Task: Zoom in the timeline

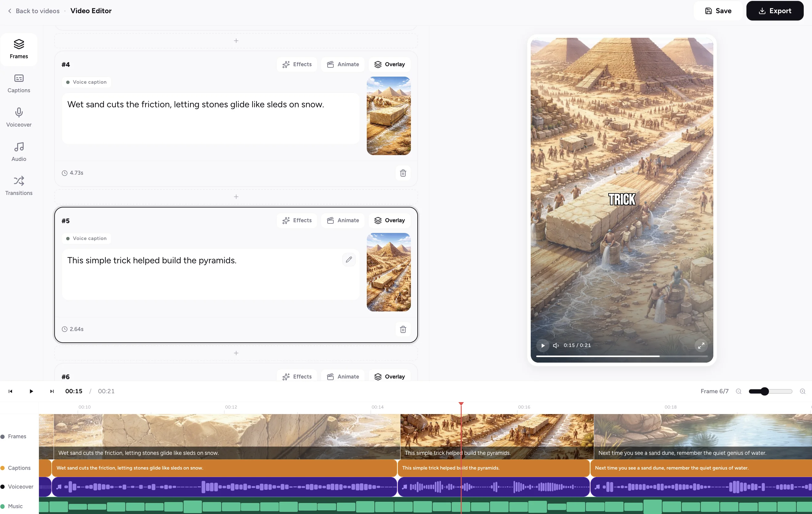Action: pos(803,391)
